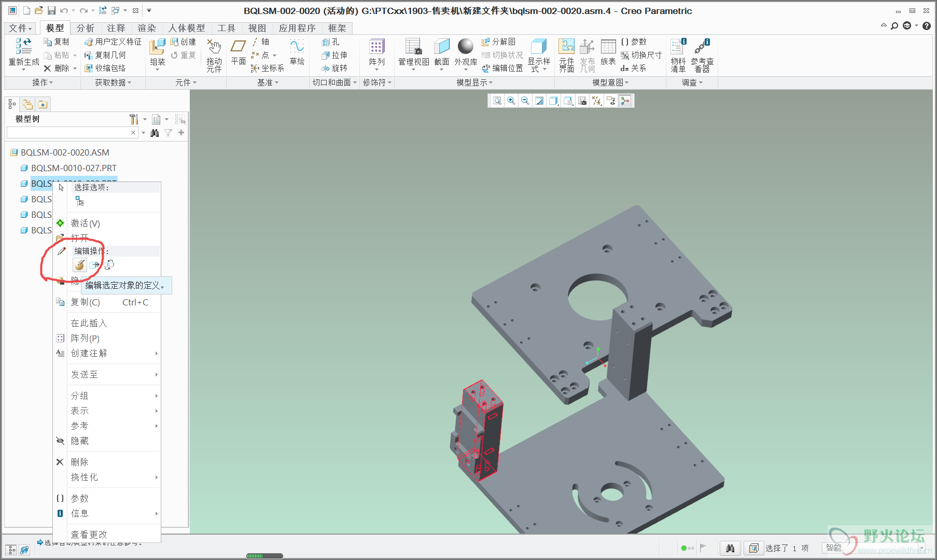The width and height of the screenshot is (937, 560).
Task: Click the Open folder icon in quick access toolbar
Action: tap(38, 10)
